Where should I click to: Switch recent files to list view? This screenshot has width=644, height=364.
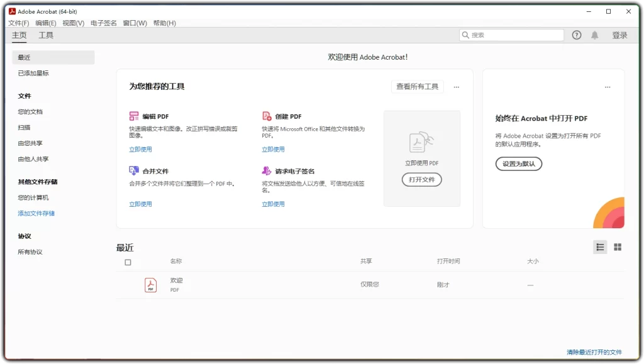coord(599,246)
